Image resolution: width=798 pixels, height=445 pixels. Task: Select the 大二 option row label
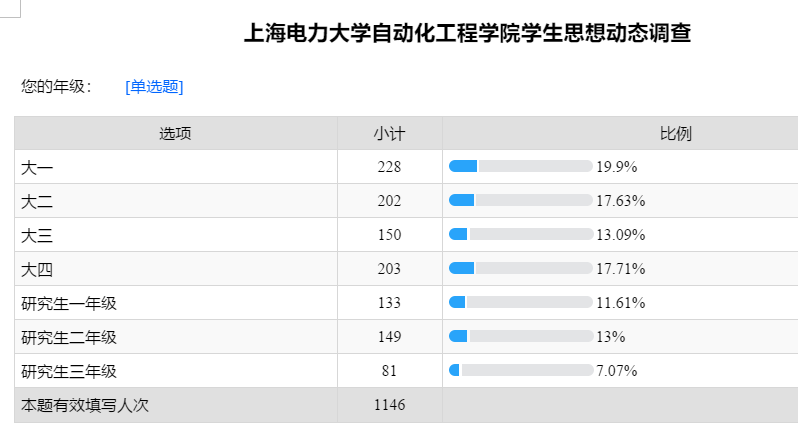click(x=37, y=201)
